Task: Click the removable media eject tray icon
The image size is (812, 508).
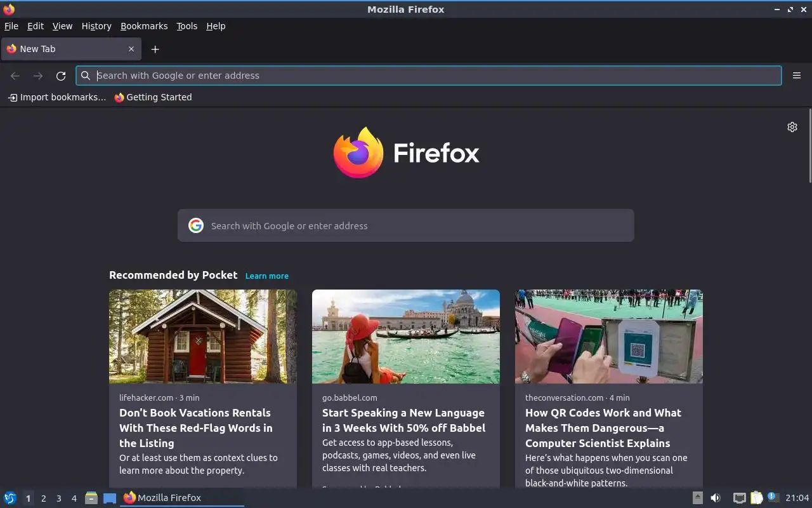Action: [x=697, y=498]
